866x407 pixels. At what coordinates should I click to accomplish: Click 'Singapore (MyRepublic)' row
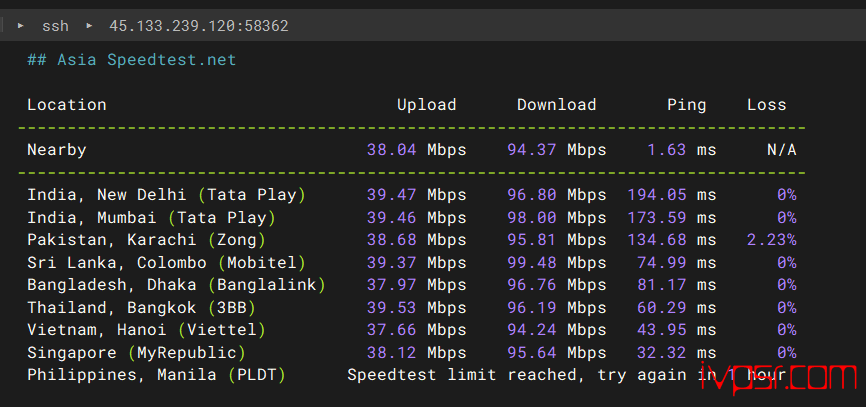tap(136, 353)
